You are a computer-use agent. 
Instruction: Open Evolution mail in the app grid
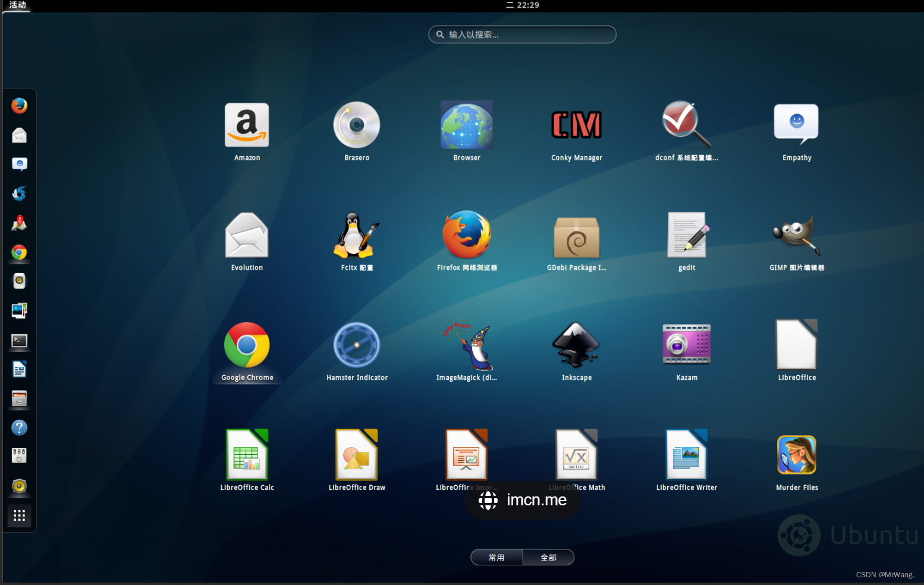point(247,235)
